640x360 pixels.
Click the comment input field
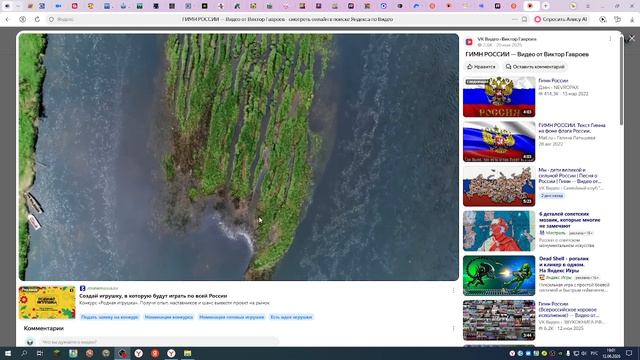pos(158,342)
